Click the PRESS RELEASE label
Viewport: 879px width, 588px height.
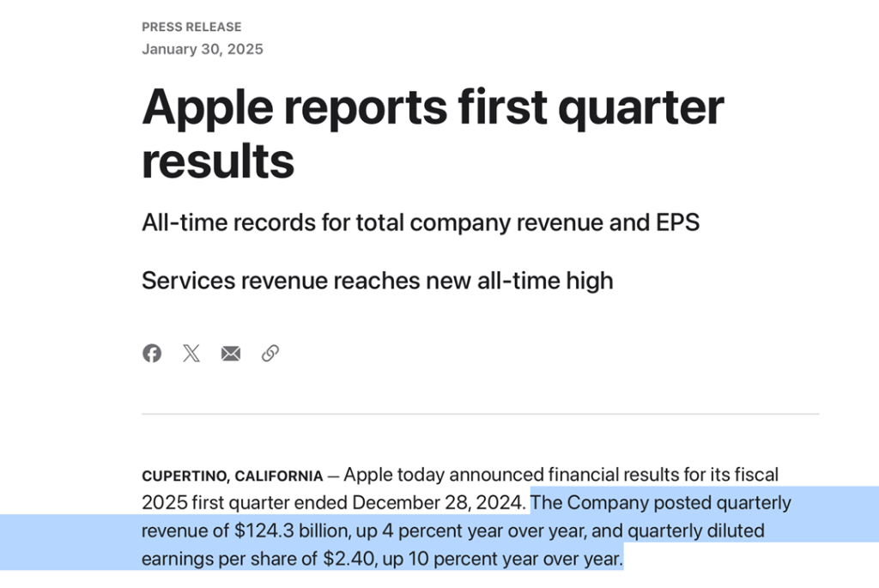(191, 27)
